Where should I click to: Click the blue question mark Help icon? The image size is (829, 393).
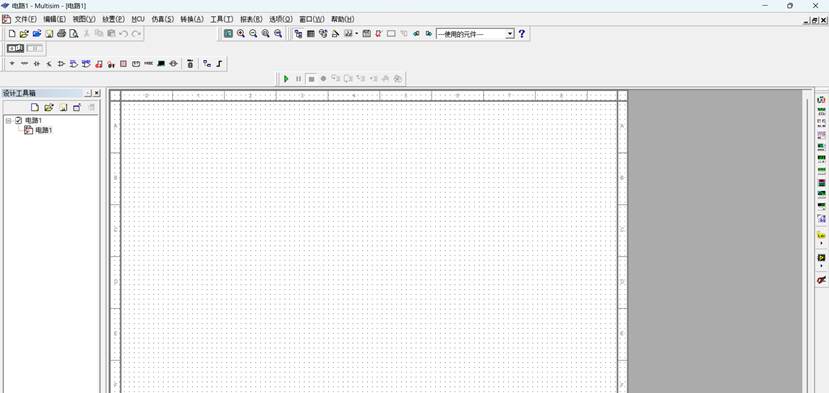[522, 34]
